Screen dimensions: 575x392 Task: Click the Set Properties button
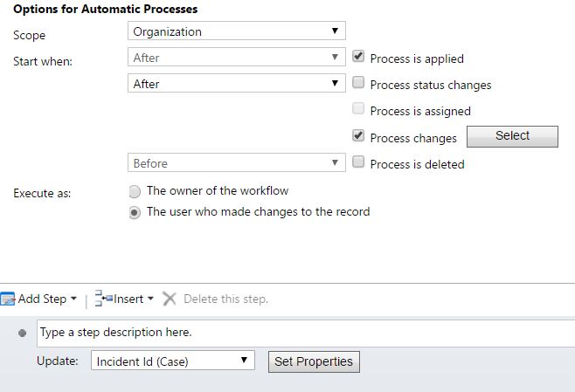click(314, 361)
